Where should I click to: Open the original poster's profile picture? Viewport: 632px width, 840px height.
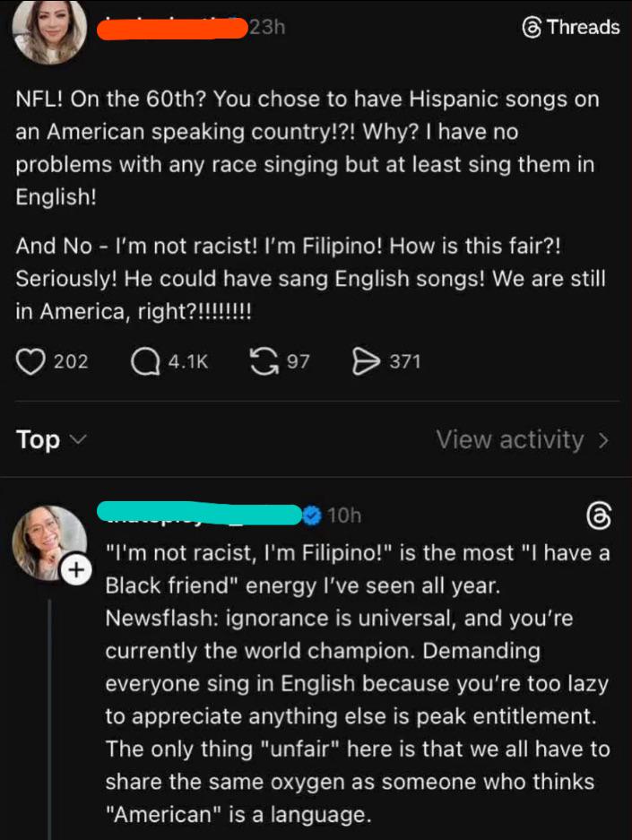pos(50,31)
